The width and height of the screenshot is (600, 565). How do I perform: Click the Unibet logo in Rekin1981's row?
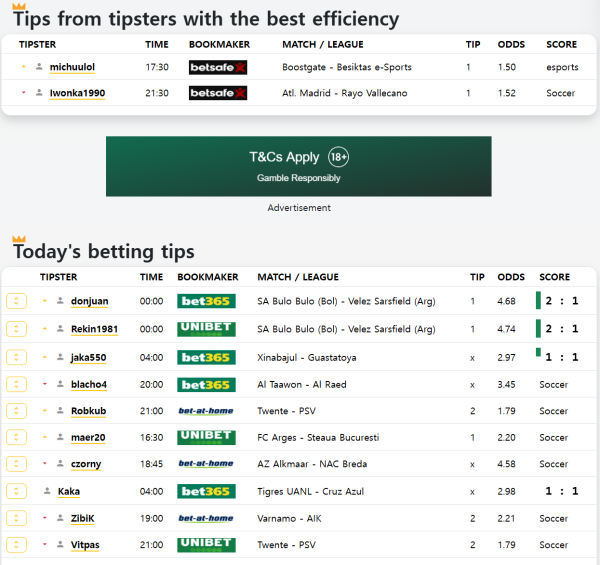tap(206, 329)
